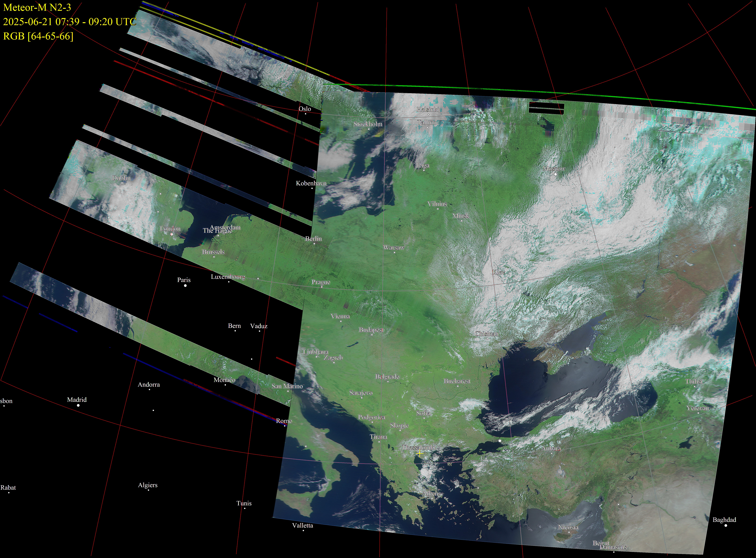Click the Stockholm city label
756x558 pixels.
tap(368, 124)
